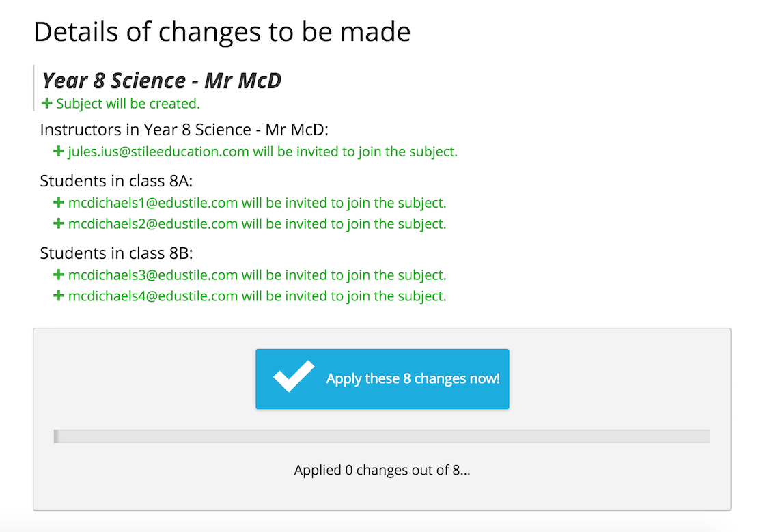The height and width of the screenshot is (532, 765).
Task: Click the mcdichaels2@edustile.com invite line
Action: (x=257, y=223)
